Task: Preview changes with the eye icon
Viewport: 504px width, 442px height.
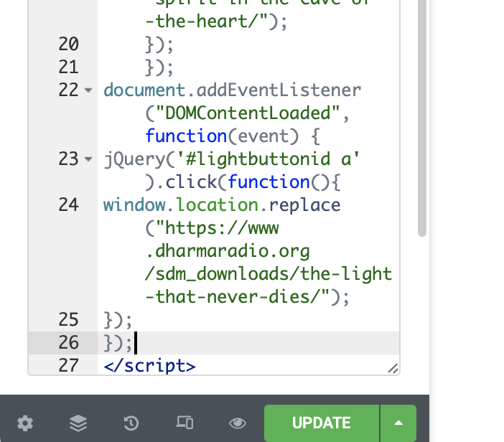Action: pyautogui.click(x=238, y=423)
